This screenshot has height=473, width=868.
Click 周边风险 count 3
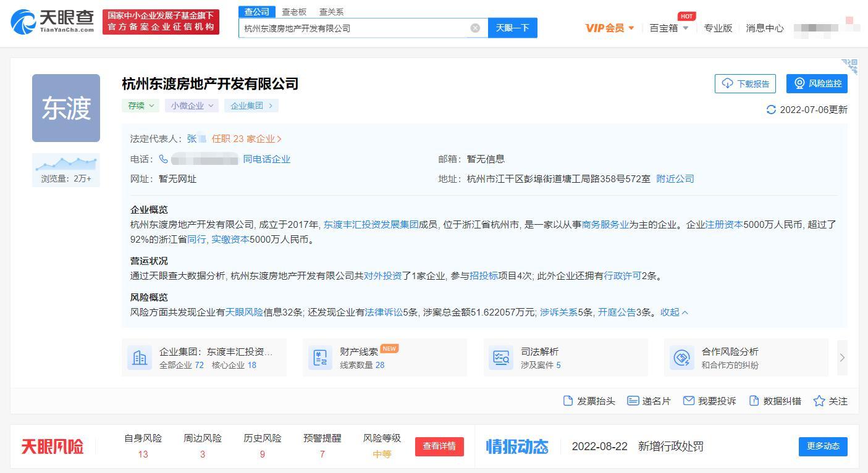(x=203, y=454)
